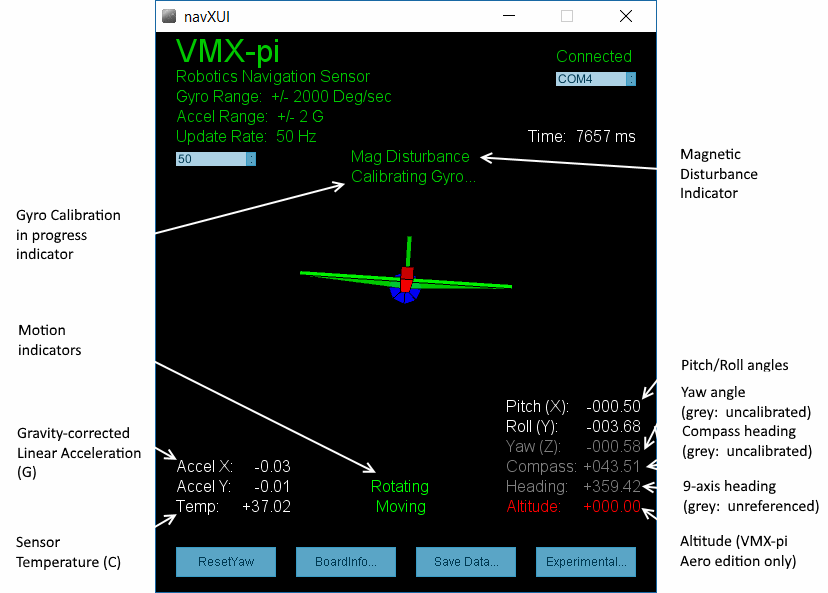Click the Calibrating Gyro status indicator

pyautogui.click(x=413, y=177)
